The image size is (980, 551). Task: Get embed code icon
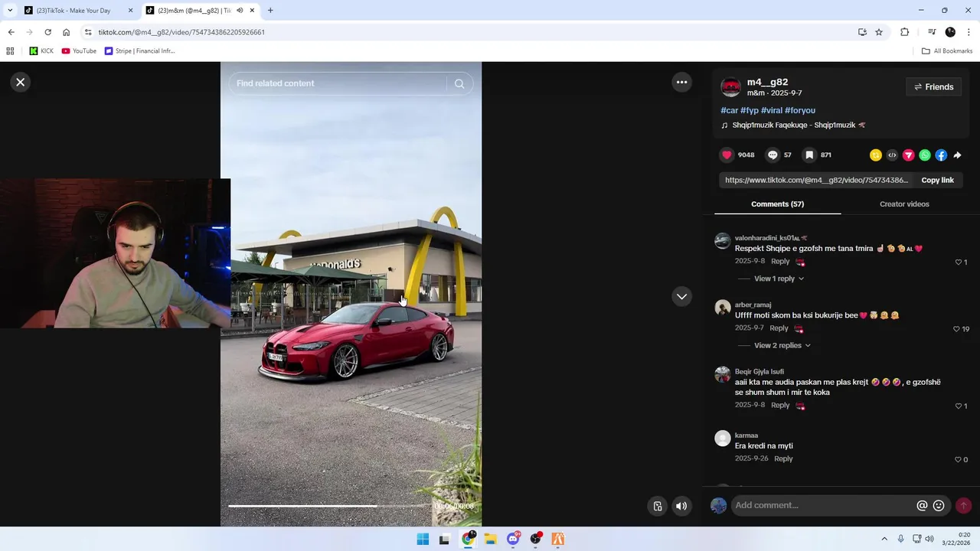click(892, 155)
